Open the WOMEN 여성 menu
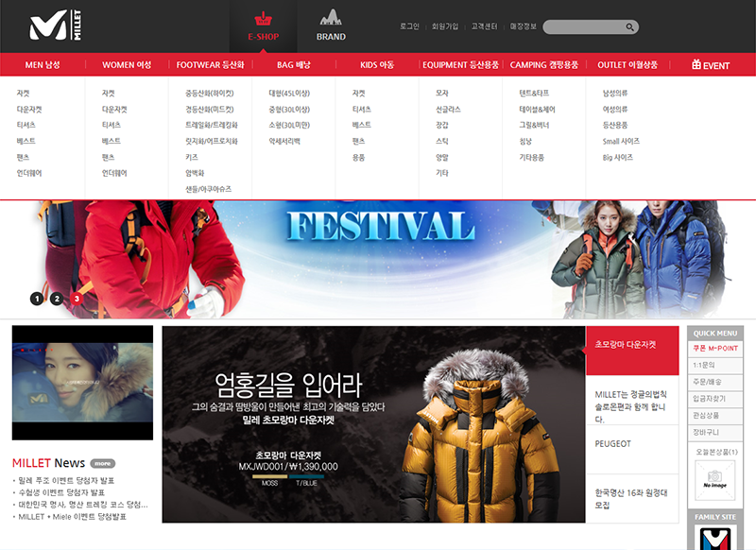The height and width of the screenshot is (550, 756). [127, 64]
